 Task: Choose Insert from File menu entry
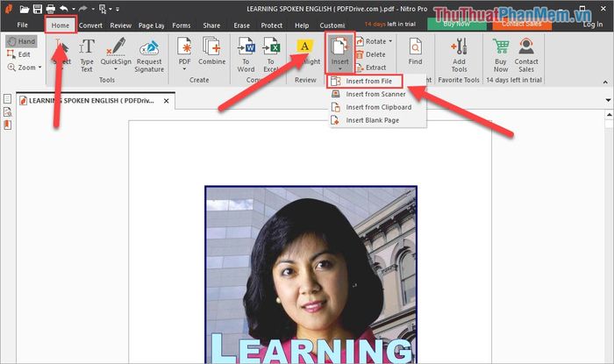[364, 81]
